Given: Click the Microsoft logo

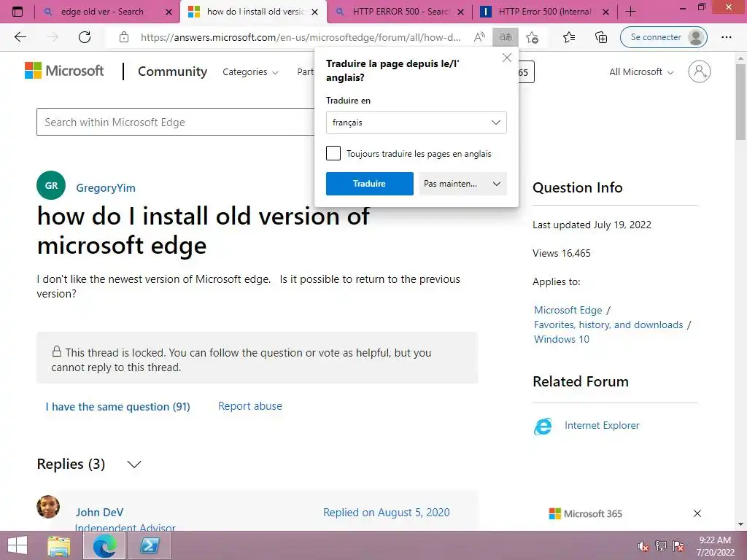Looking at the screenshot, I should click(x=64, y=71).
